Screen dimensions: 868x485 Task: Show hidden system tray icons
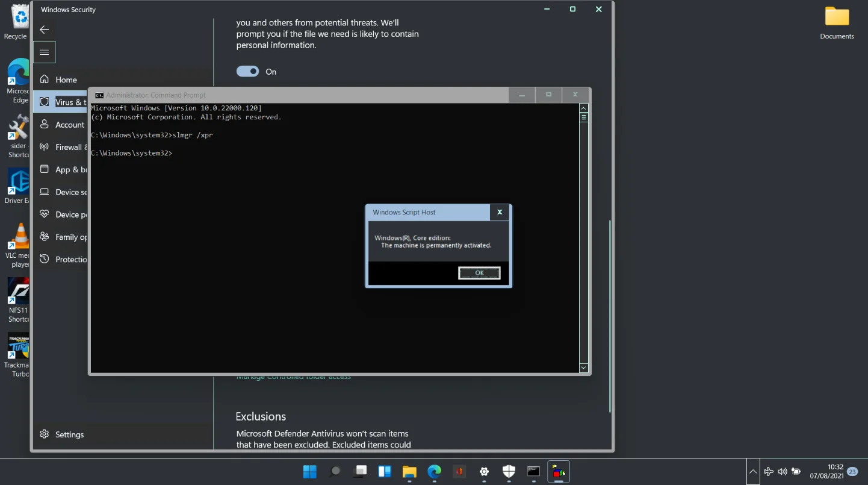pos(753,472)
